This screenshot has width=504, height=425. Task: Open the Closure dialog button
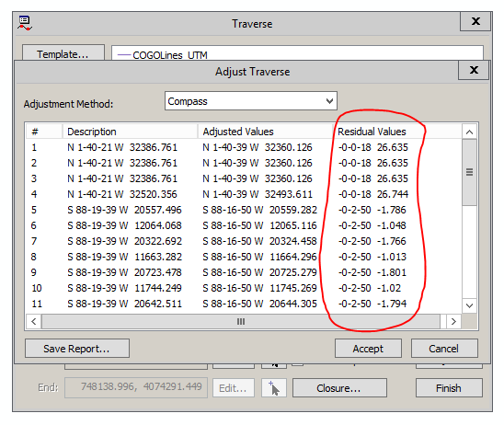(339, 387)
